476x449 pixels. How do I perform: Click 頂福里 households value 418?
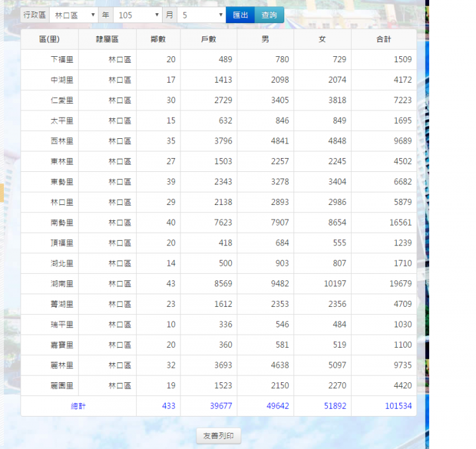point(225,243)
